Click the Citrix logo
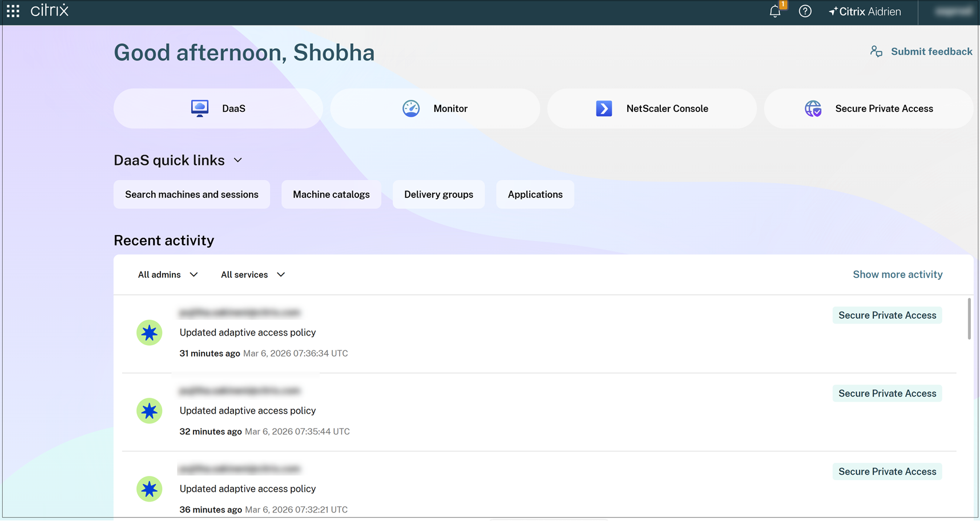The width and height of the screenshot is (980, 521). [50, 10]
